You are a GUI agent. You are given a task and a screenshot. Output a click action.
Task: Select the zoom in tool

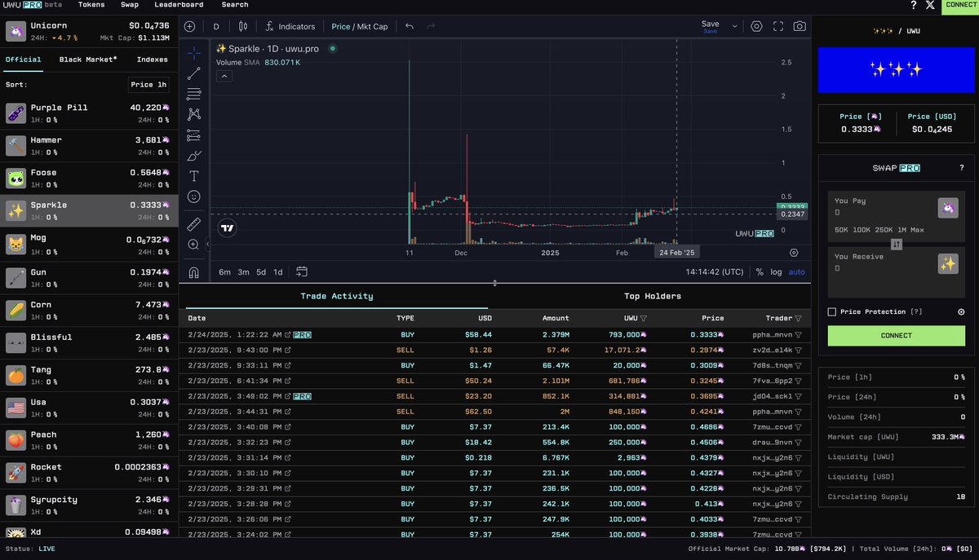pyautogui.click(x=193, y=245)
